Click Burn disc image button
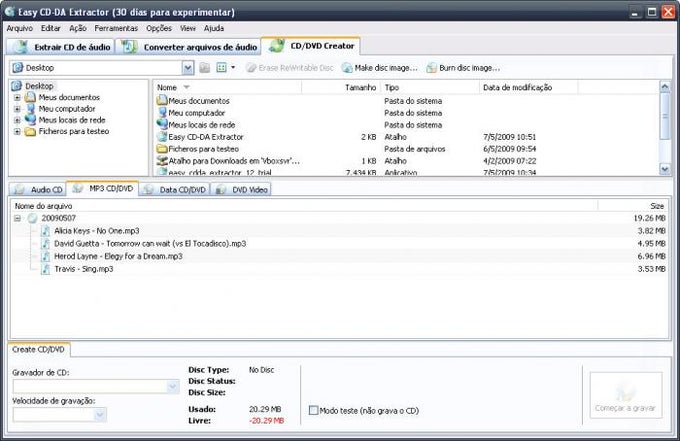Viewport: 680px width, 441px height. tap(463, 68)
